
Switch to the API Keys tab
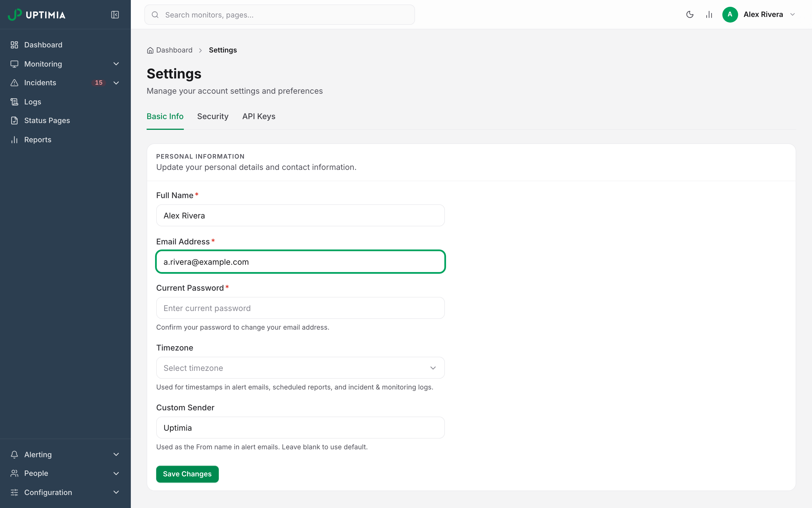point(259,116)
